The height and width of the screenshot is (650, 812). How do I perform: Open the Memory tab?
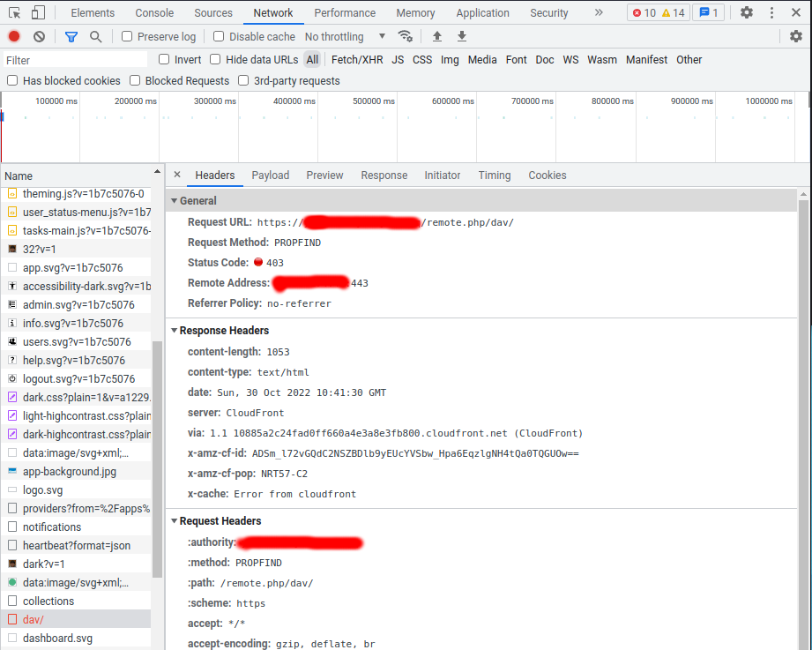pyautogui.click(x=415, y=13)
